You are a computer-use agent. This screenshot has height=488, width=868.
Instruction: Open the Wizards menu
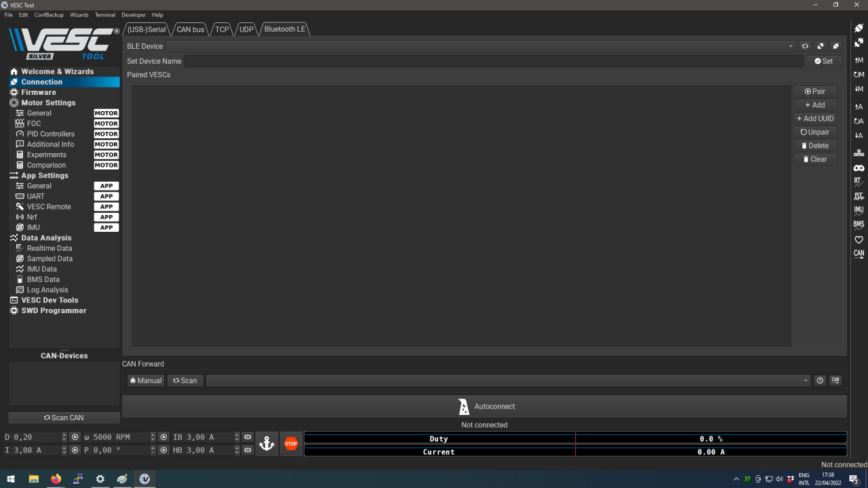79,15
